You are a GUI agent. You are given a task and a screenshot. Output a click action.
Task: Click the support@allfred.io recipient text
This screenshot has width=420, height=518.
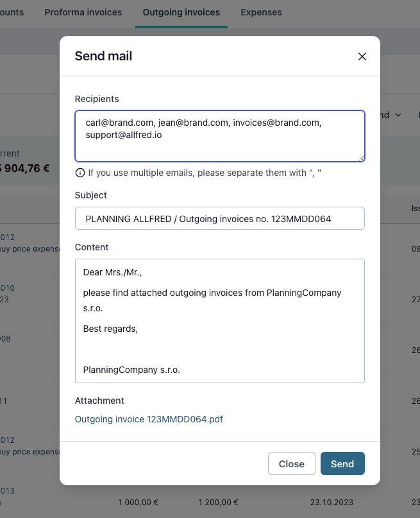click(x=124, y=135)
